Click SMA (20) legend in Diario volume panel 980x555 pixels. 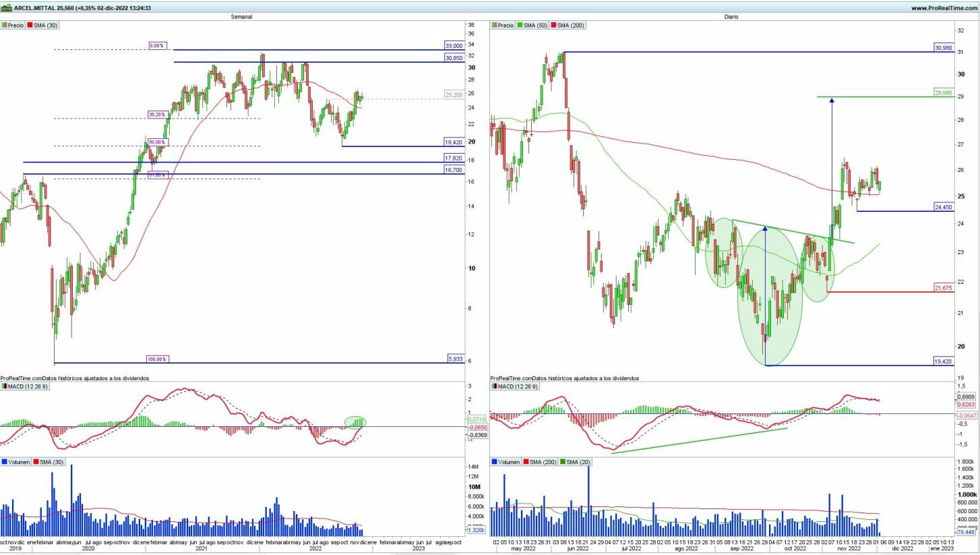(575, 462)
